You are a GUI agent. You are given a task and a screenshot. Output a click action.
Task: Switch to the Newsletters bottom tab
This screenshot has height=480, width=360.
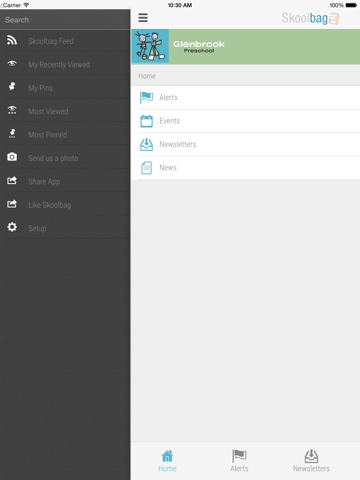click(x=311, y=461)
